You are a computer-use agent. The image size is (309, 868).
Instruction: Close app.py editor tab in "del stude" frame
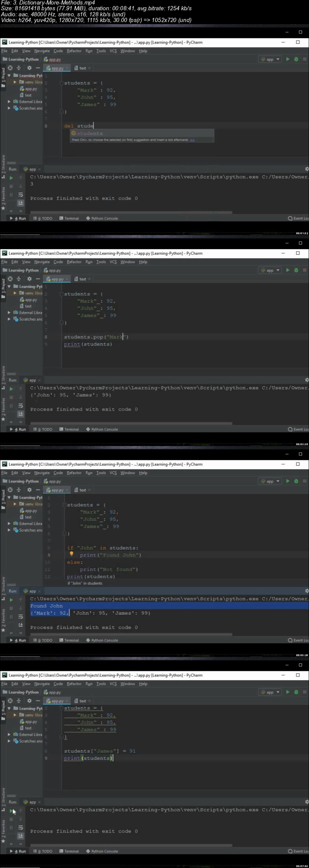point(67,68)
